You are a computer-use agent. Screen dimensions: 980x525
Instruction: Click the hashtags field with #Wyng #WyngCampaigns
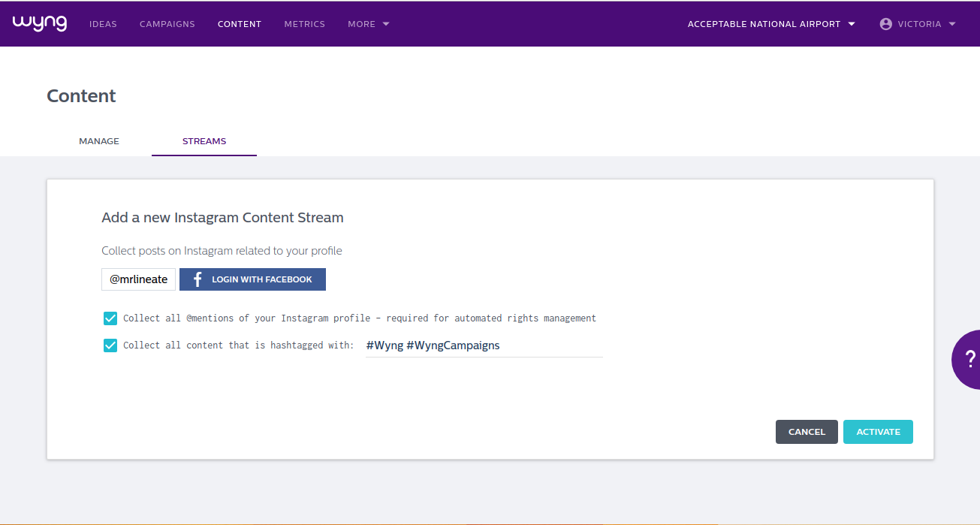[484, 345]
